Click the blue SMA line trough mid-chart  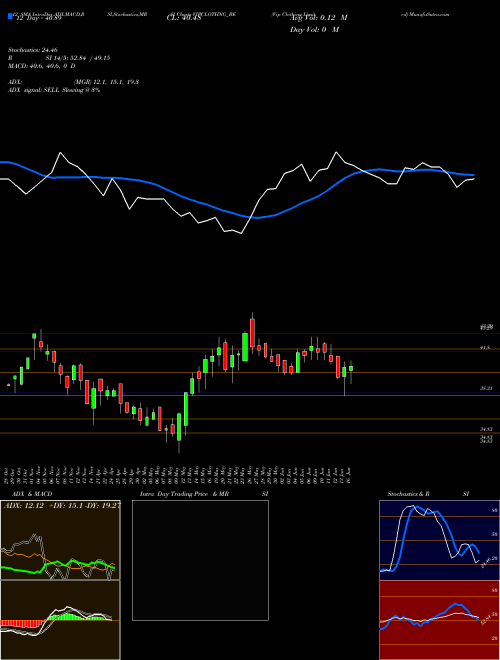256,218
